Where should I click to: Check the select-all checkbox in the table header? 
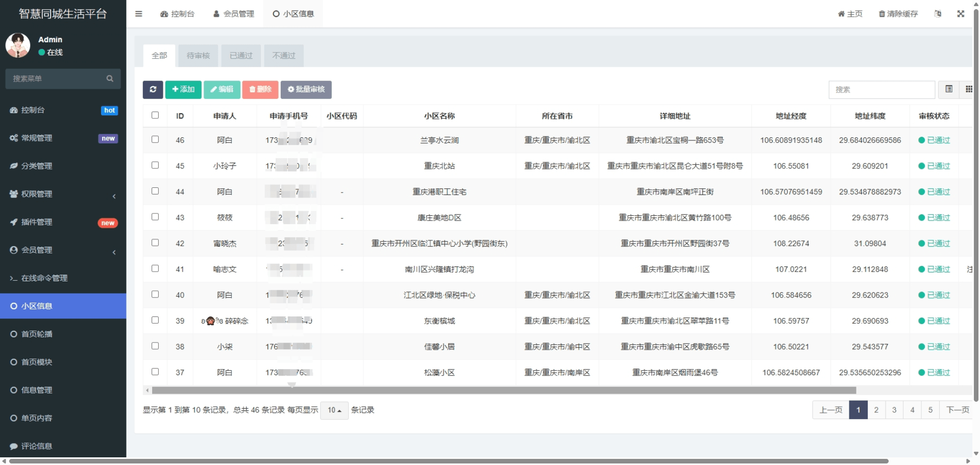(x=155, y=115)
